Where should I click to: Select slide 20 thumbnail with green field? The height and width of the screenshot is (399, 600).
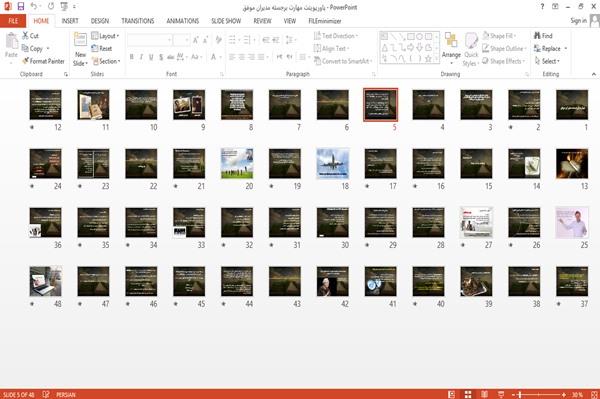pos(237,164)
